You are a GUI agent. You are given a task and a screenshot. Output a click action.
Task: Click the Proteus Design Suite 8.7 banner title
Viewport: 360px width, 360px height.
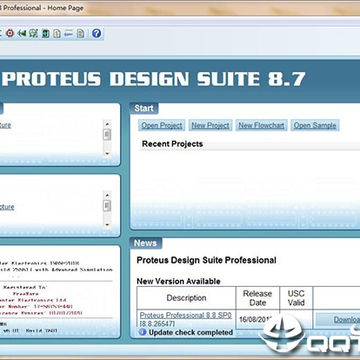[155, 79]
